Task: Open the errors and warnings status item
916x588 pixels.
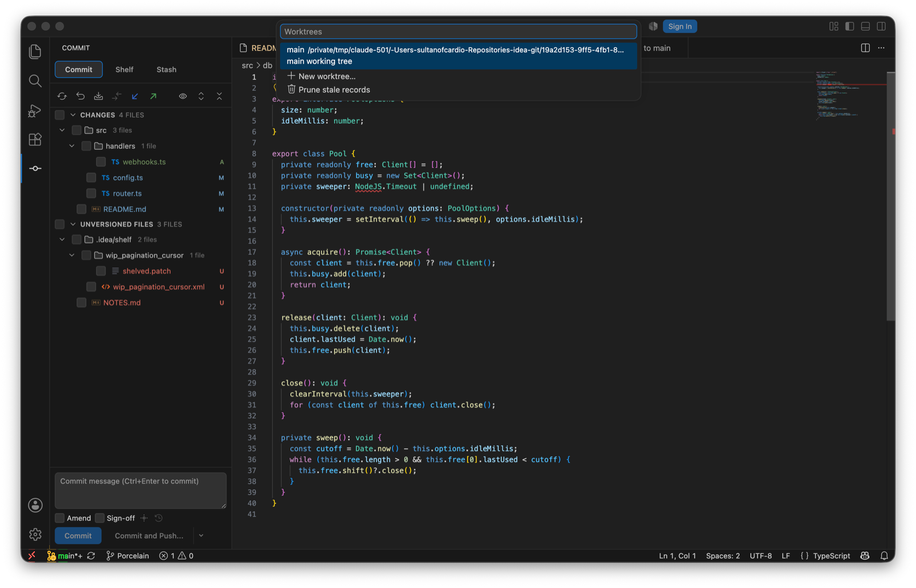Action: pos(176,555)
